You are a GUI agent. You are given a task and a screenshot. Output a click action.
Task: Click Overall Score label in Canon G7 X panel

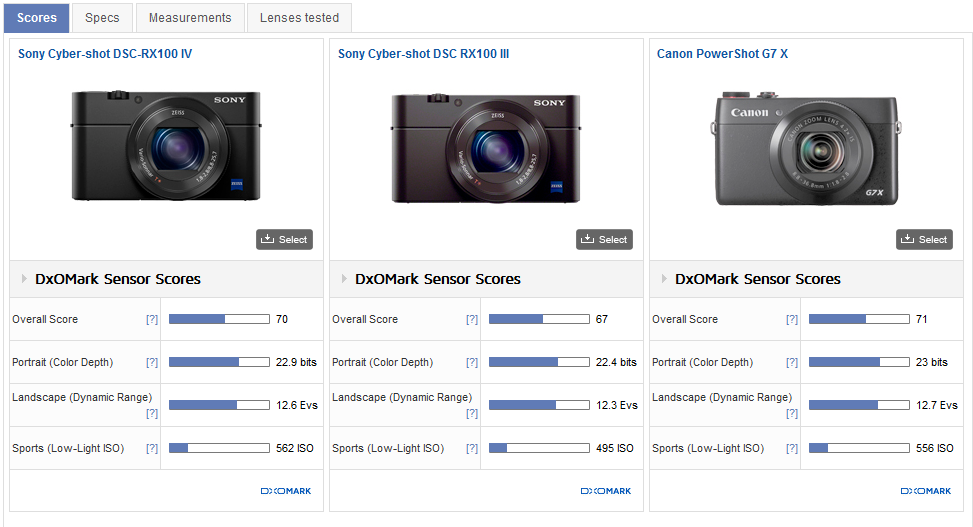tap(685, 319)
